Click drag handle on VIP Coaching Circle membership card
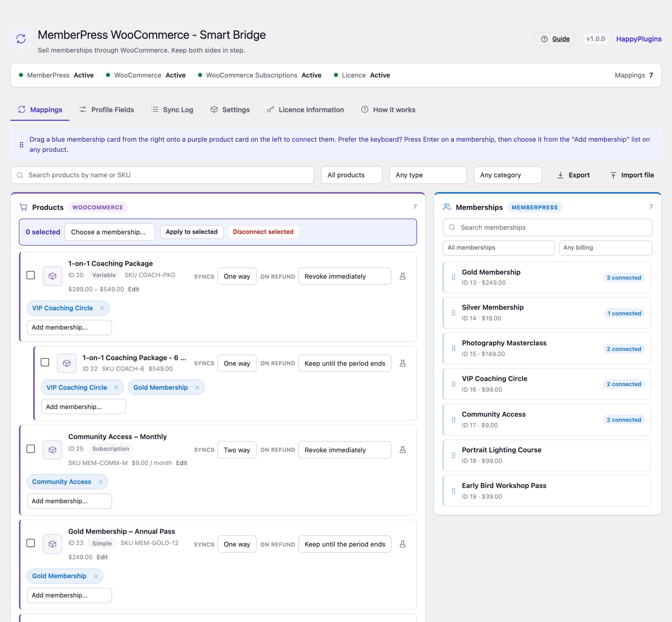Screen dimensions: 672x622 (454, 384)
